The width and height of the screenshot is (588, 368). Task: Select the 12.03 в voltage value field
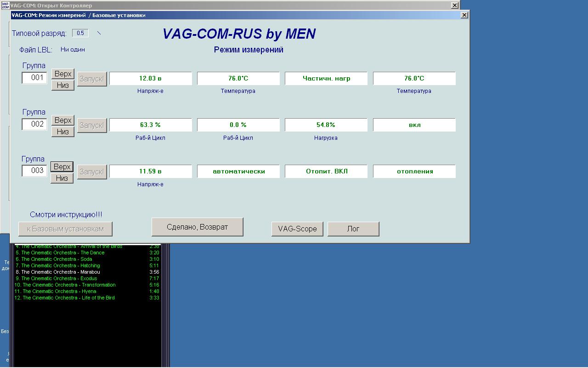(150, 79)
